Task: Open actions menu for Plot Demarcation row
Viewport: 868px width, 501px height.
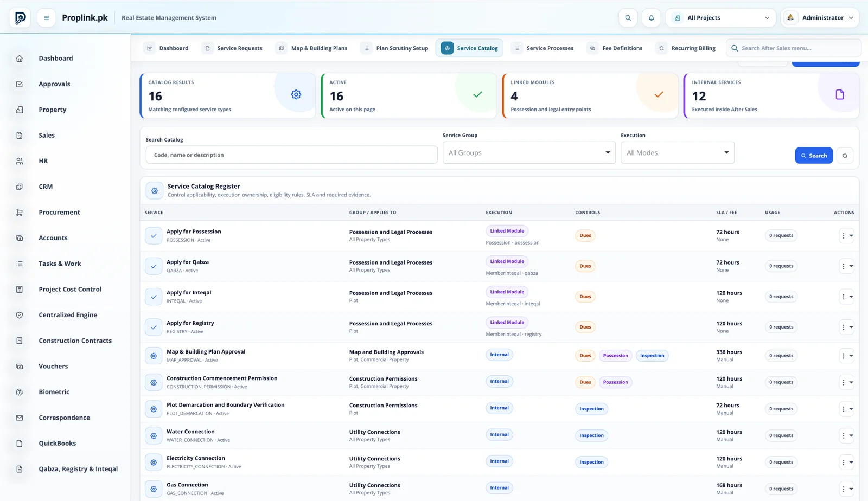Action: click(846, 409)
